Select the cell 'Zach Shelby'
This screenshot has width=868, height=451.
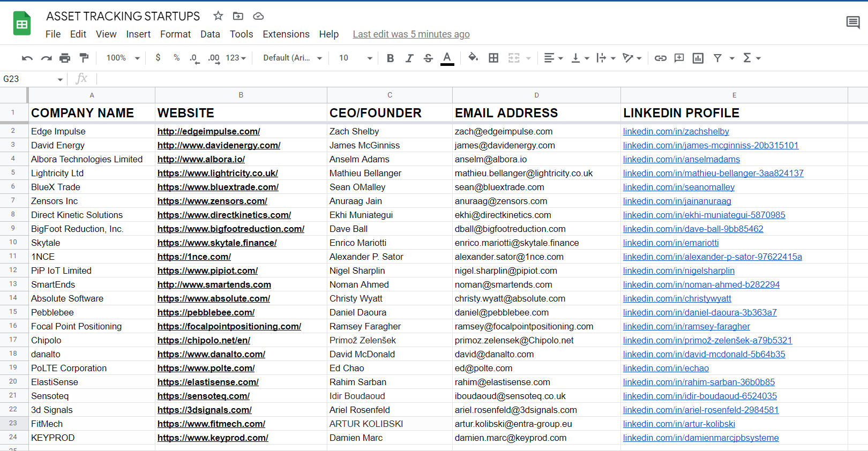point(390,131)
